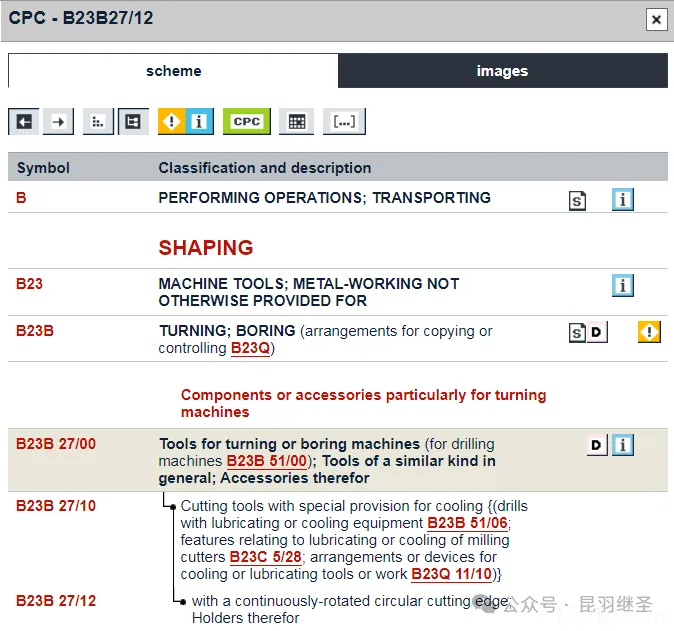The image size is (674, 631).
Task: Open the B23C 5/28 reference link
Action: point(265,557)
